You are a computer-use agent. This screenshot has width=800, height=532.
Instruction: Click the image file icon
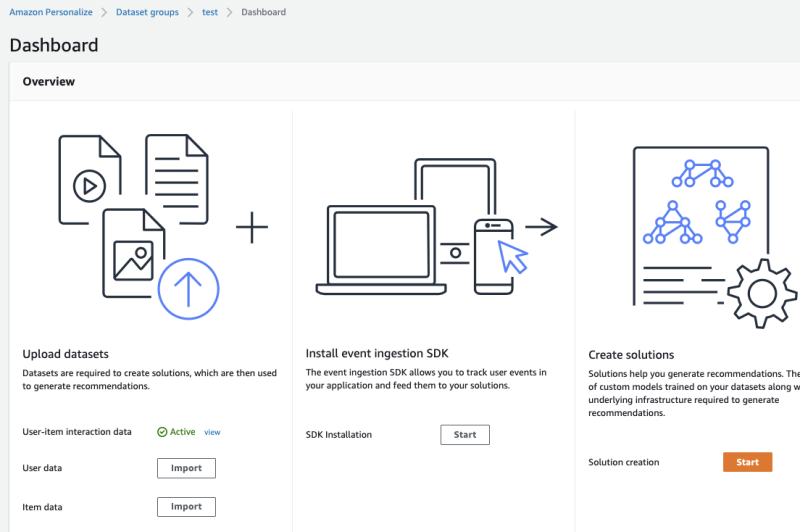[x=133, y=259]
